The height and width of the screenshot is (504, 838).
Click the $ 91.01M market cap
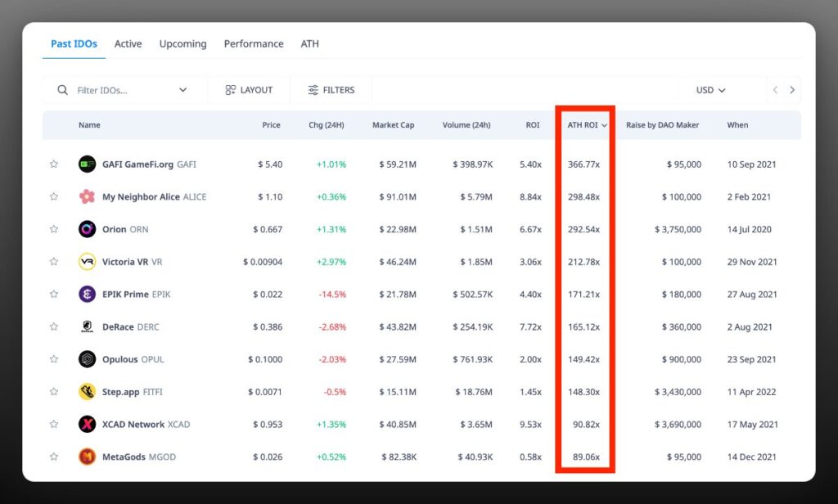[398, 196]
